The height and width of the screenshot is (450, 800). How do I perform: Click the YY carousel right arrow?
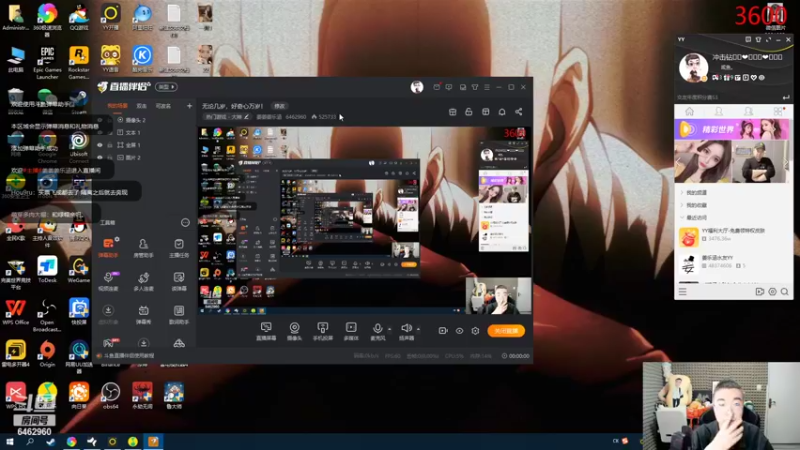point(787,162)
